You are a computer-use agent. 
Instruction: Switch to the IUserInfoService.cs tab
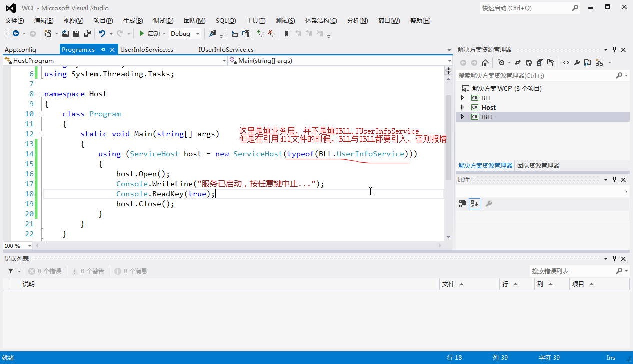[226, 49]
